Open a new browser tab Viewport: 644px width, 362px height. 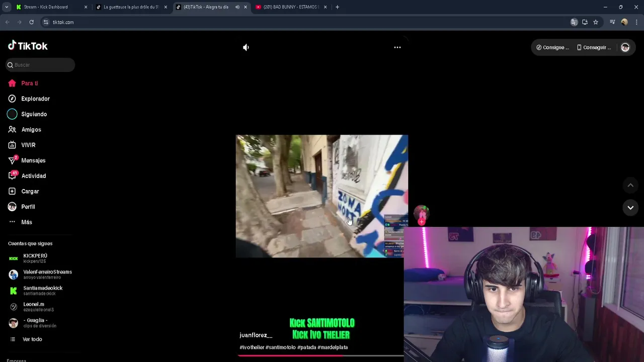(337, 7)
